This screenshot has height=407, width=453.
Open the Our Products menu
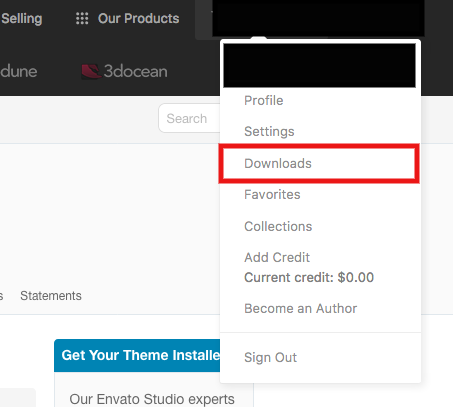[x=127, y=19]
